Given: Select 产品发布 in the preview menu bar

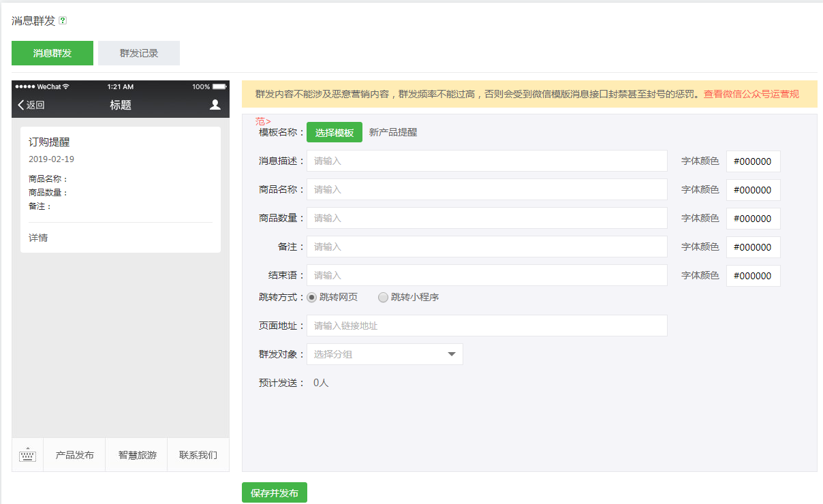Looking at the screenshot, I should (x=74, y=454).
